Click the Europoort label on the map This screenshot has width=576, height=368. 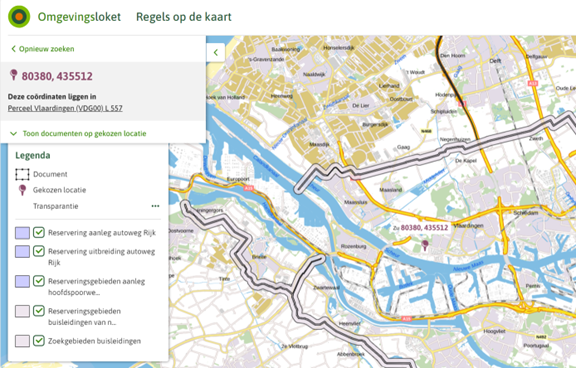[238, 179]
